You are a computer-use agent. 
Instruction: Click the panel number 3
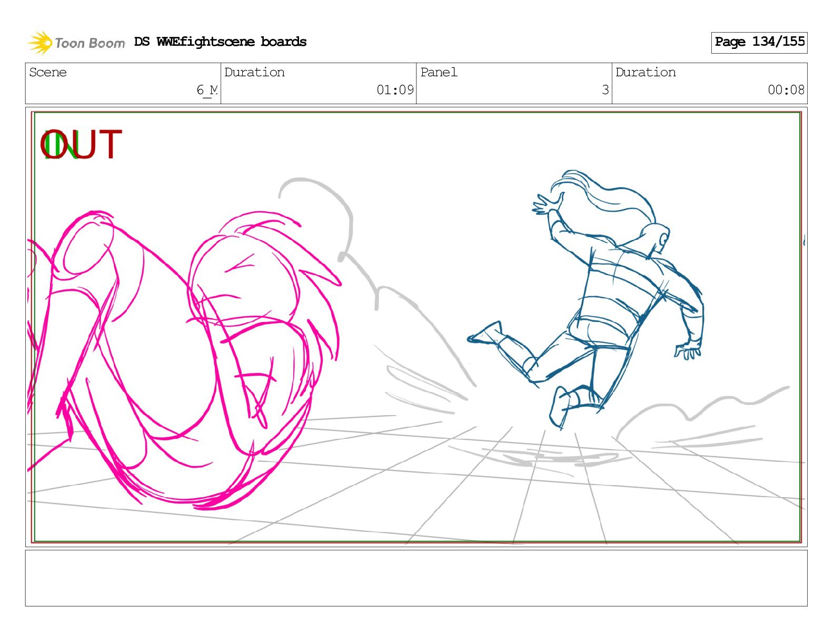point(605,90)
